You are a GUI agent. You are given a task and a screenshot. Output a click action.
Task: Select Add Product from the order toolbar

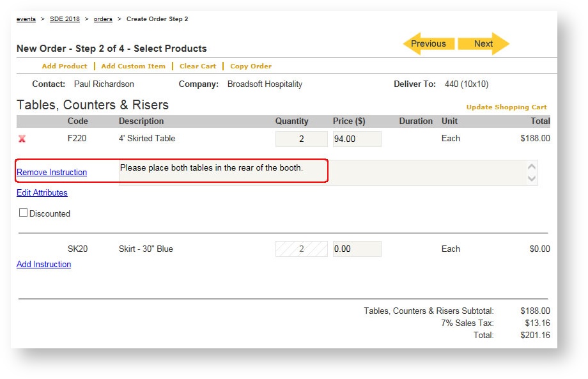coord(64,66)
